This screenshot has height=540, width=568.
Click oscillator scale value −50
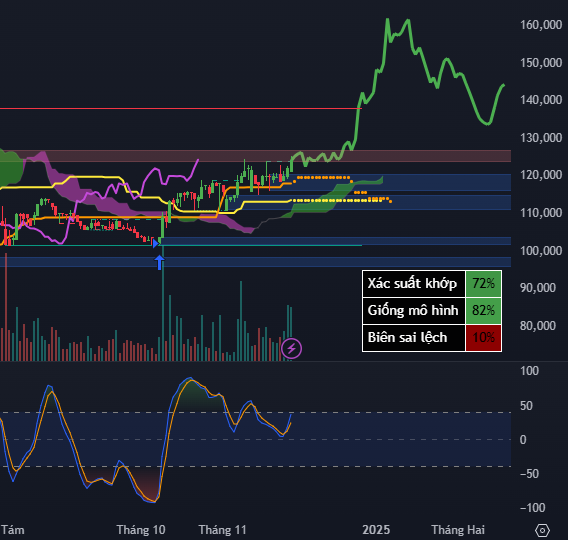tap(529, 474)
